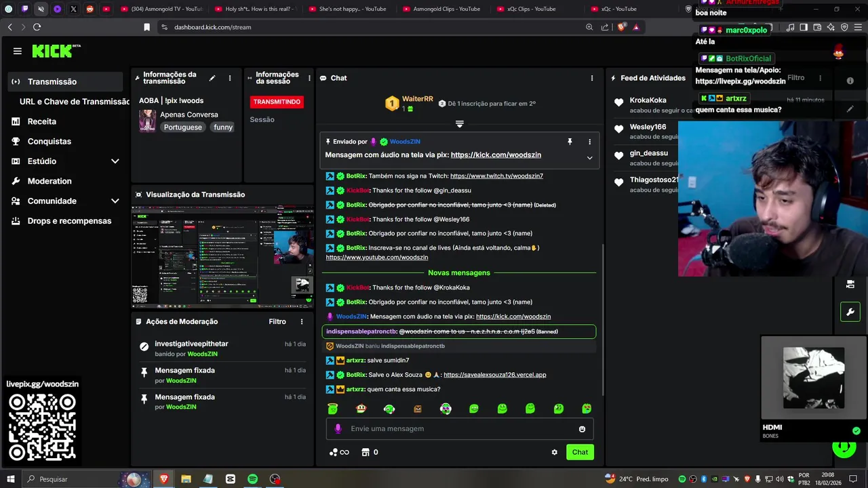Click artxrz username on quem canta message

point(355,390)
